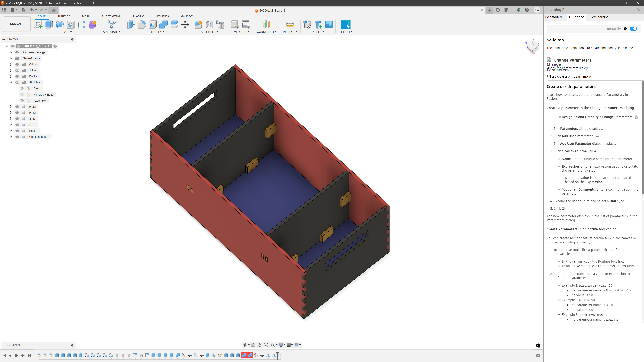Viewport: 644px width, 362px height.
Task: Hide the Bodies folder visibility
Action: tap(17, 76)
